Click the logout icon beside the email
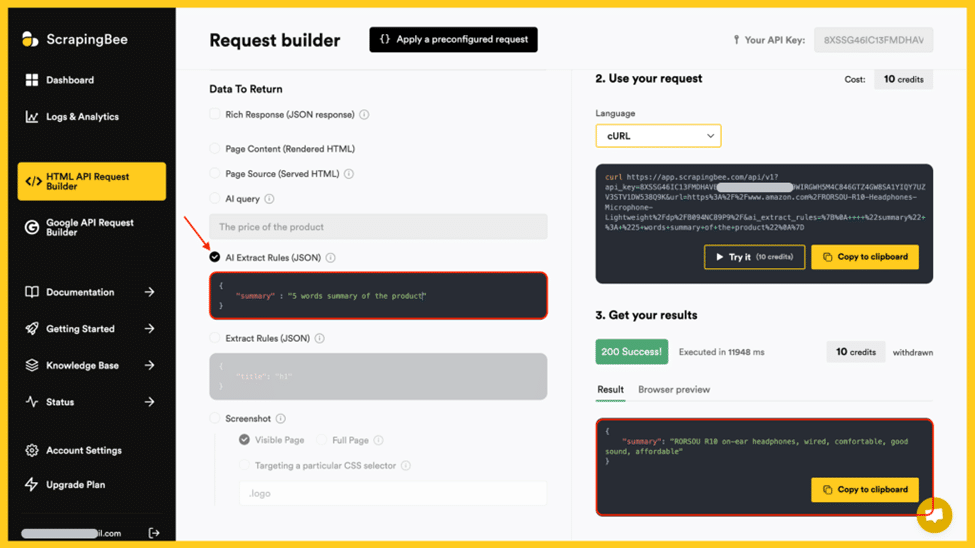This screenshot has height=548, width=975. 154,533
